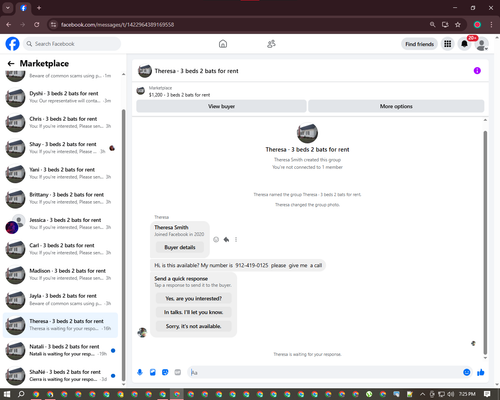The height and width of the screenshot is (400, 500).
Task: Click the View buyer button
Action: 221,106
